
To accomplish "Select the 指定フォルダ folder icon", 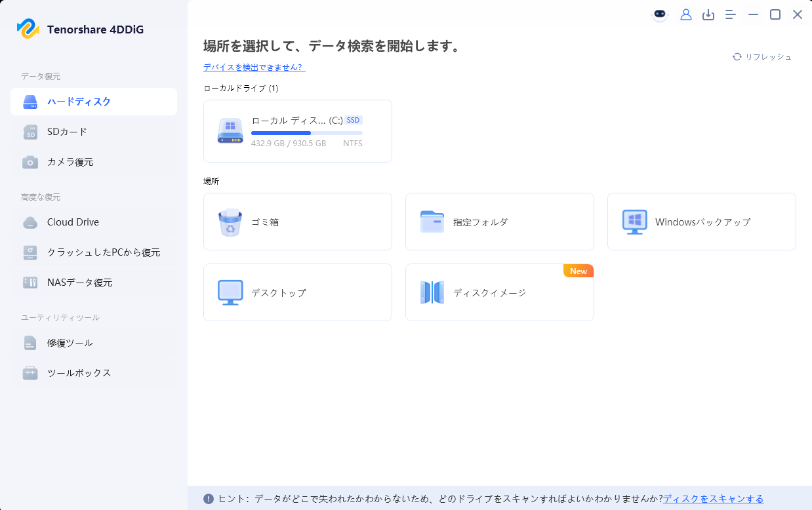I will click(x=432, y=222).
